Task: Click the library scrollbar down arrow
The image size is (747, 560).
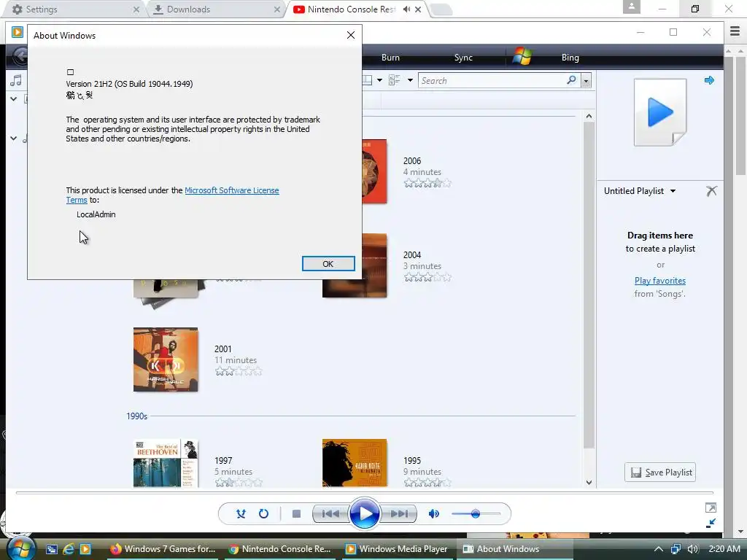Action: (589, 483)
